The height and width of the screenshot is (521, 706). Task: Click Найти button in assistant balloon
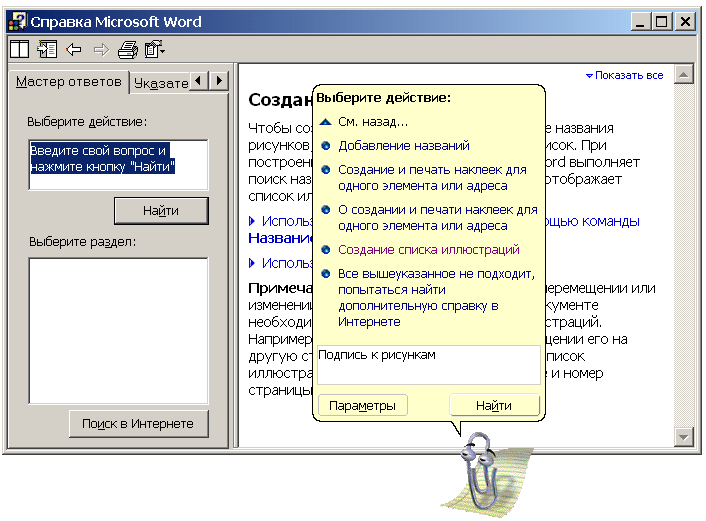coord(494,405)
